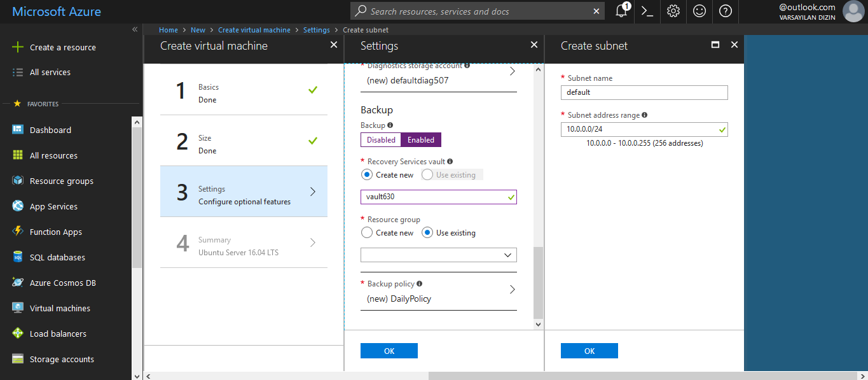Click the Create virtual machine breadcrumb link
Viewport: 868px width, 380px height.
point(254,30)
